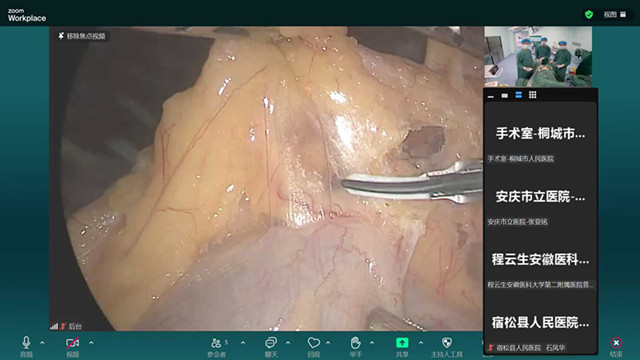Switch thumbnails to grid view
The image size is (640, 360).
coord(533,95)
